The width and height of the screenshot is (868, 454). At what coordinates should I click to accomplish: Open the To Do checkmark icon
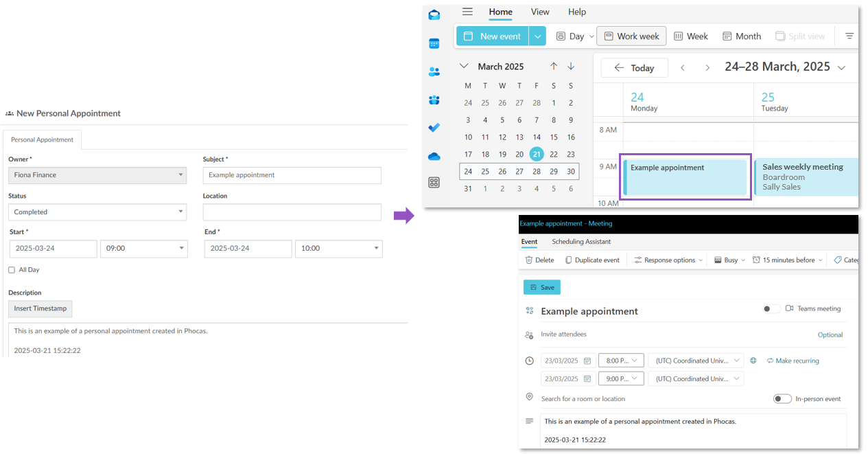pos(434,128)
